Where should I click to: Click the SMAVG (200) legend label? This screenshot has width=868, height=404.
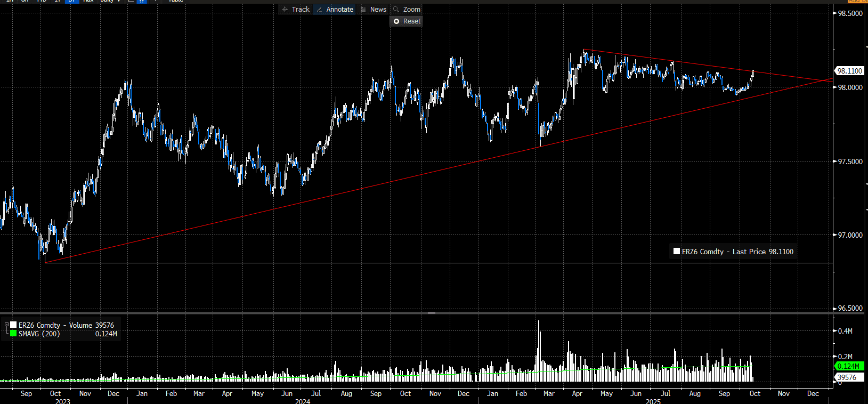[x=39, y=334]
